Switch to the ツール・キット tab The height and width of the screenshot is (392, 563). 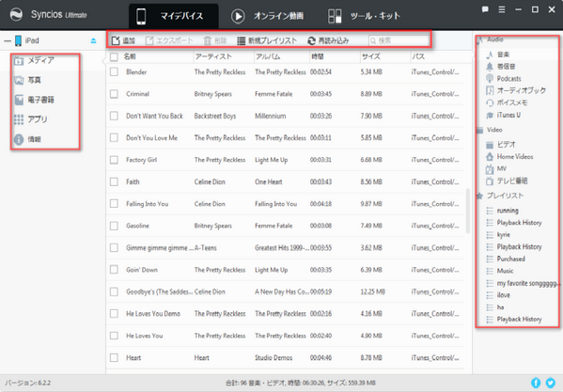coord(364,16)
